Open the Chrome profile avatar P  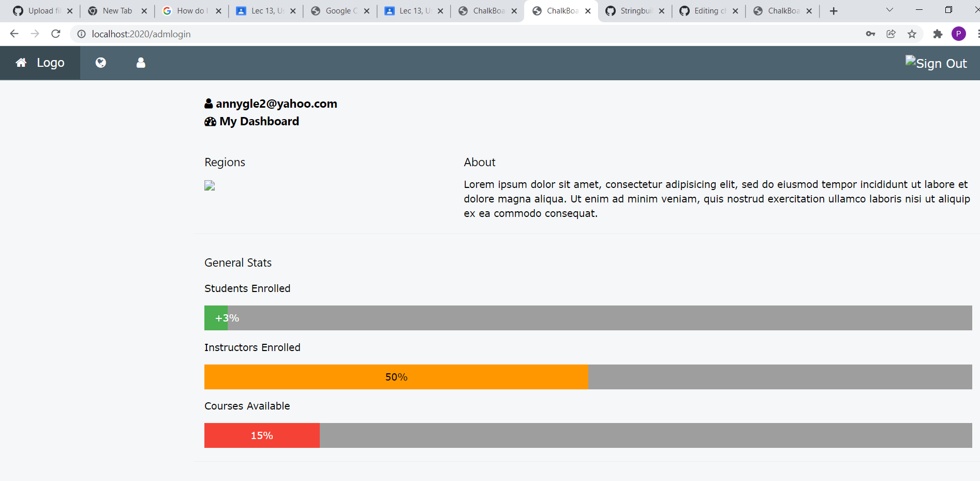pos(958,34)
